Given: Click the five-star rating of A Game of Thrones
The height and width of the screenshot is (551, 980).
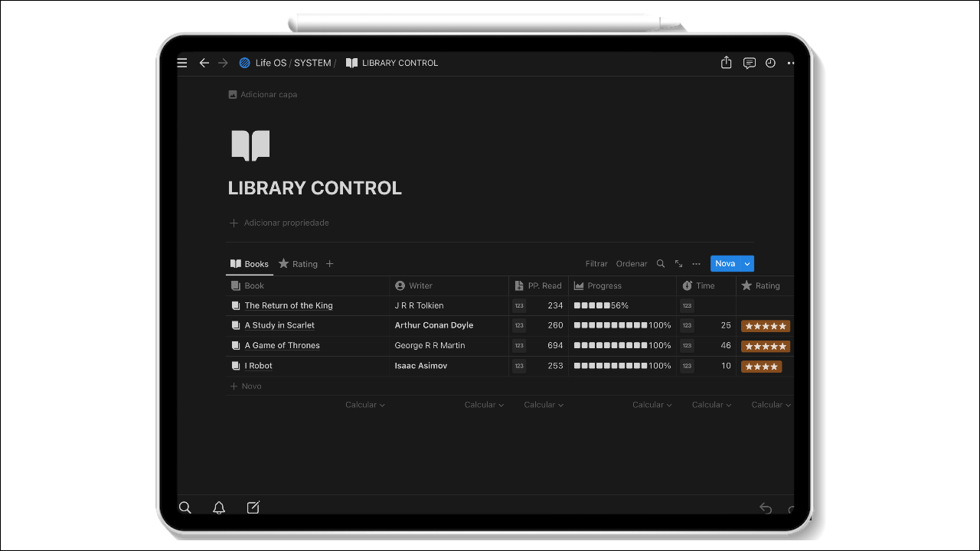Looking at the screenshot, I should (x=766, y=346).
